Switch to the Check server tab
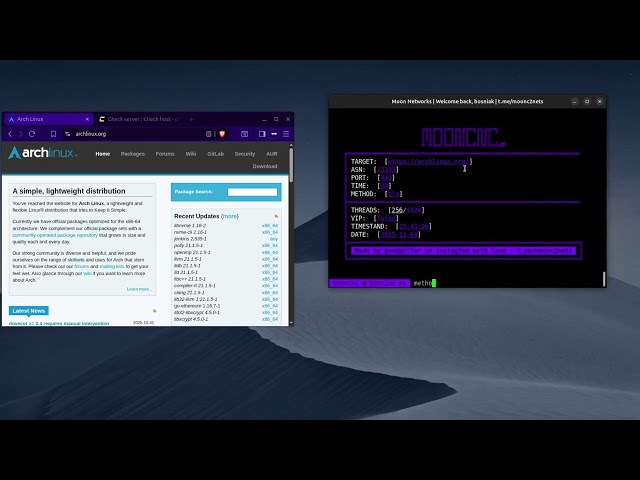The width and height of the screenshot is (640, 480). coord(139,119)
